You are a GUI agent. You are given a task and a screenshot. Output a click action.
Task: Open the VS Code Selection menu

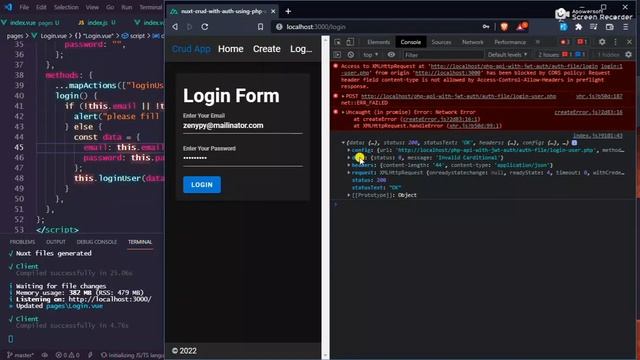[66, 7]
